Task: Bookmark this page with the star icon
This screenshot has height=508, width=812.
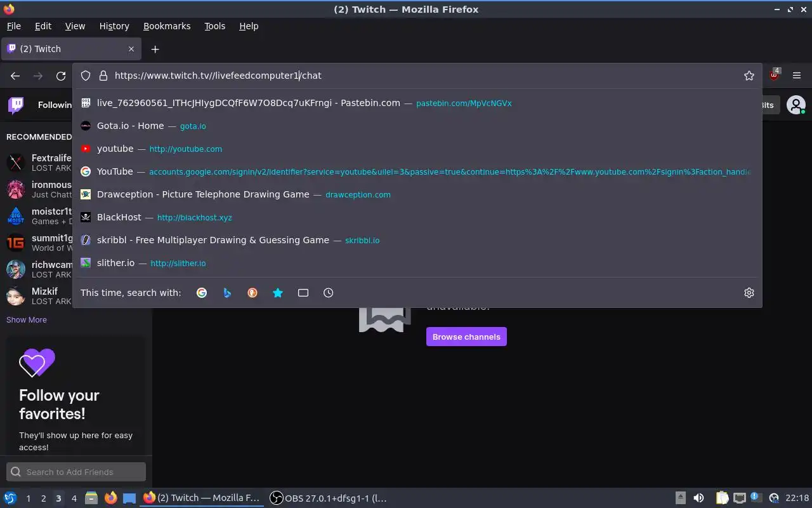Action: 749,76
